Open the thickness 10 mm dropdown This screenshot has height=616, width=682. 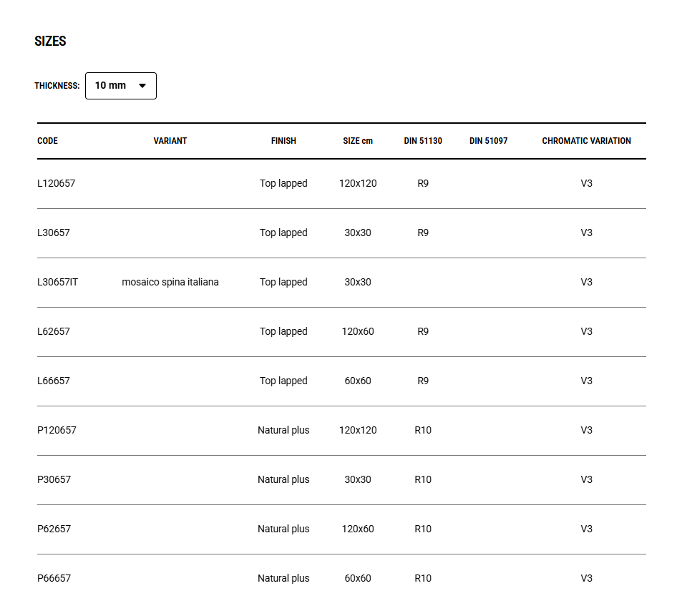[120, 86]
